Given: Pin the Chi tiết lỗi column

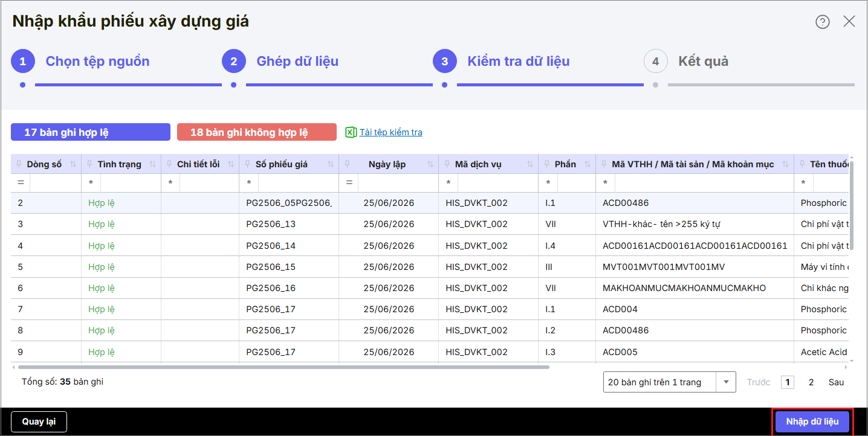Looking at the screenshot, I should [169, 164].
